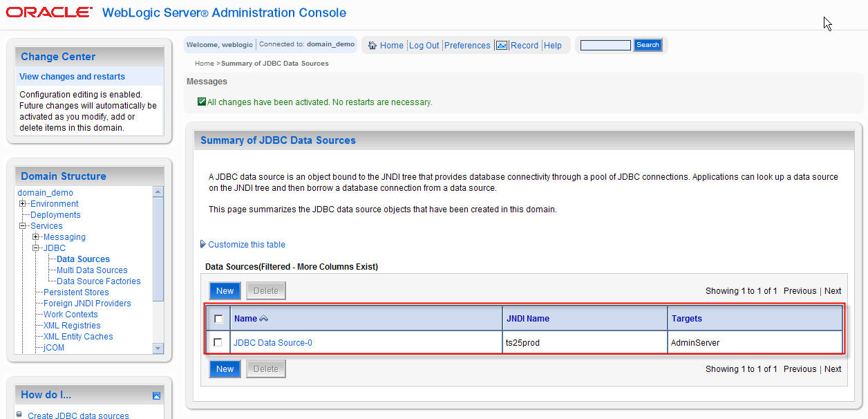Click Services label in Domain Structure
The image size is (868, 419).
(x=46, y=226)
